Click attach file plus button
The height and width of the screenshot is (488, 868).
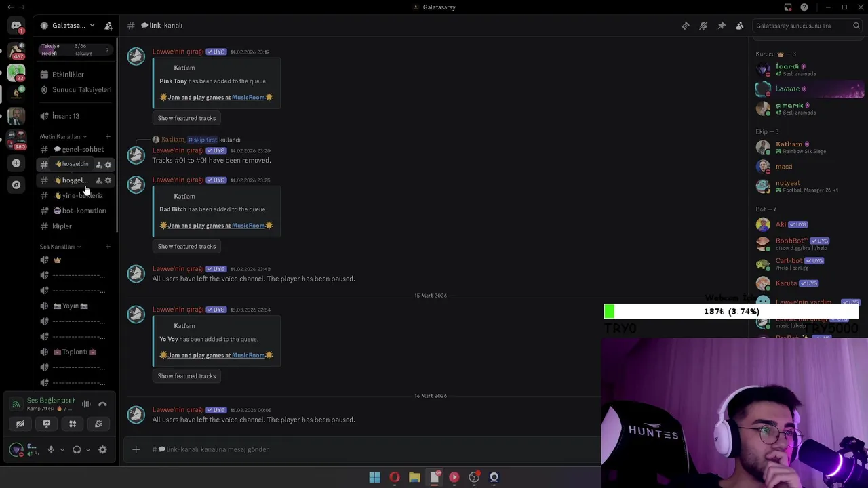coord(136,449)
